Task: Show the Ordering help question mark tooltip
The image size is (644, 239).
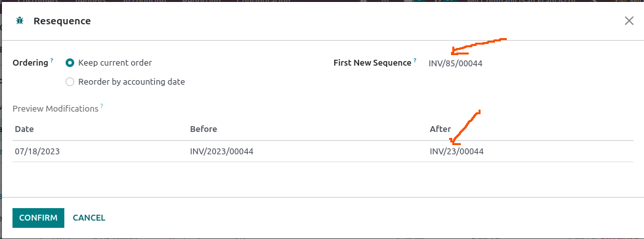Action: [x=52, y=60]
